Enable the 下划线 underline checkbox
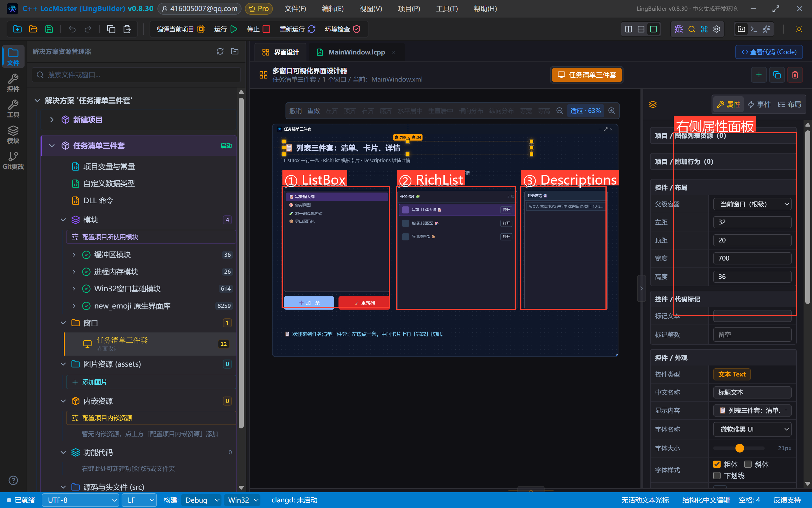 click(x=717, y=476)
